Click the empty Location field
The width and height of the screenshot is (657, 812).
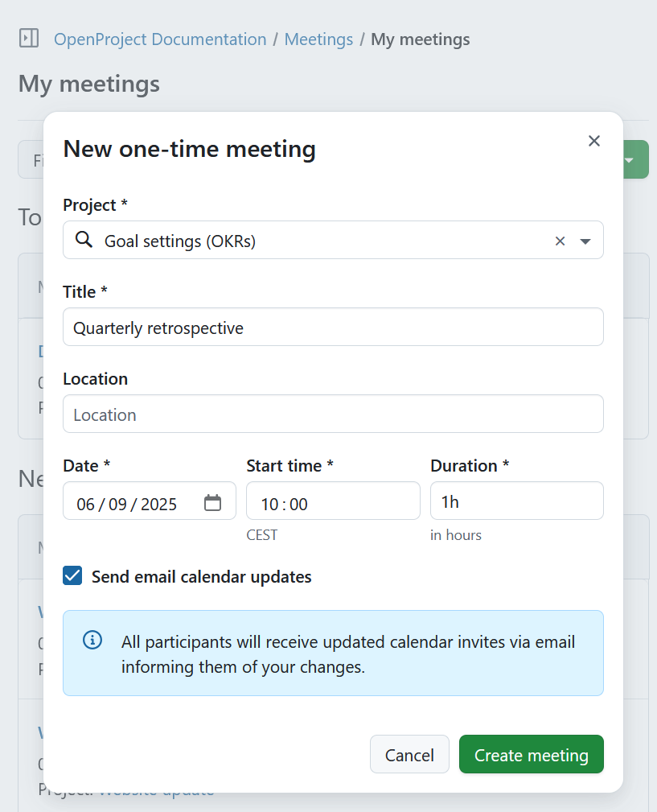(333, 414)
